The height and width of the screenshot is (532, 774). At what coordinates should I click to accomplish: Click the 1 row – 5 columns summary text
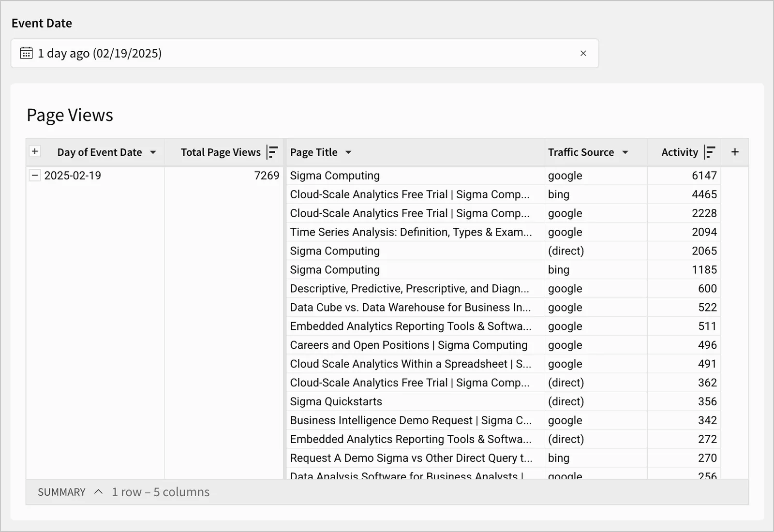click(161, 492)
